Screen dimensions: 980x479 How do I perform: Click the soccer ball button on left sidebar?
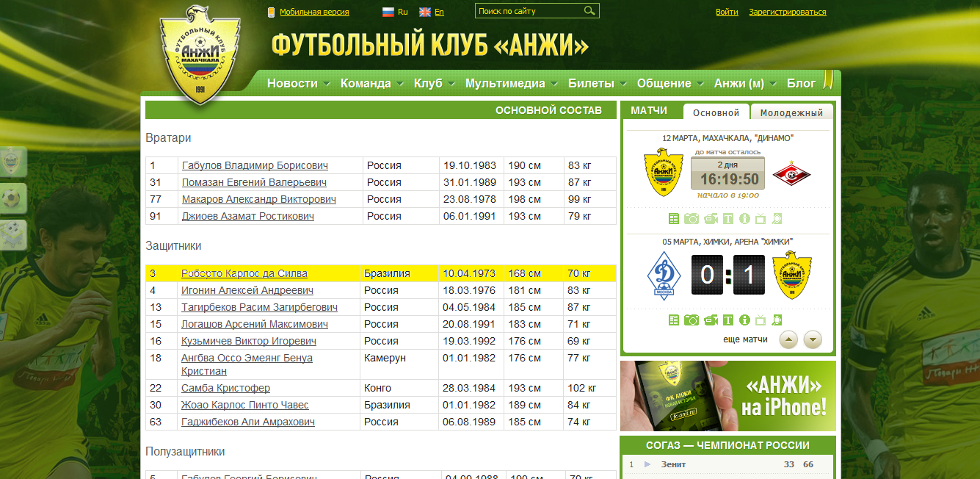coord(12,198)
